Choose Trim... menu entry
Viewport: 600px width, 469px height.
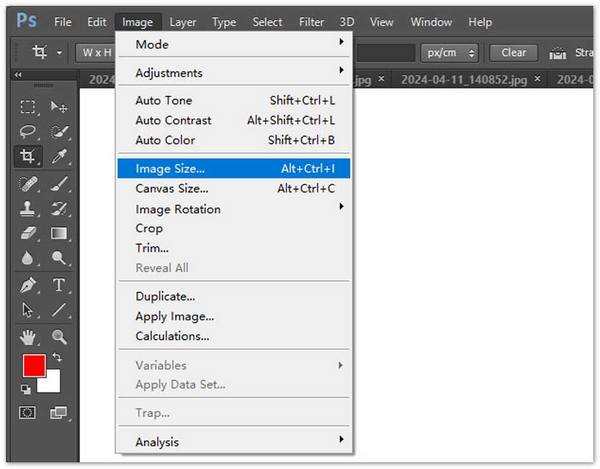point(233,248)
